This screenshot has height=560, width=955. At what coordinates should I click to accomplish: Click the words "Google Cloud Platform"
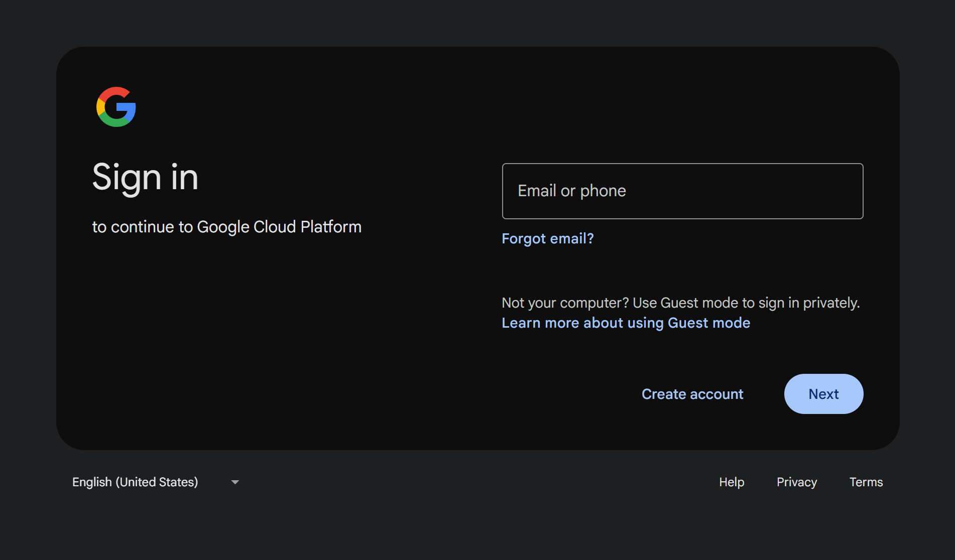click(279, 227)
